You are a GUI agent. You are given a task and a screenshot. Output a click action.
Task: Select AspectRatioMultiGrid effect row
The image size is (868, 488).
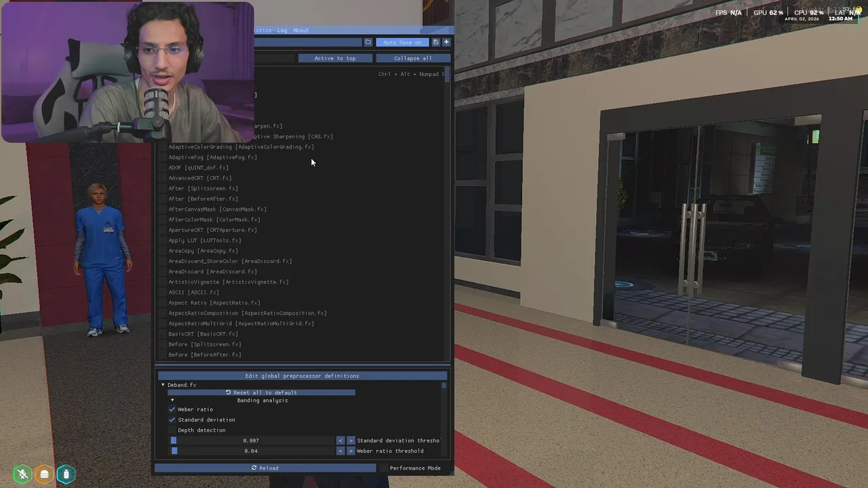point(241,323)
